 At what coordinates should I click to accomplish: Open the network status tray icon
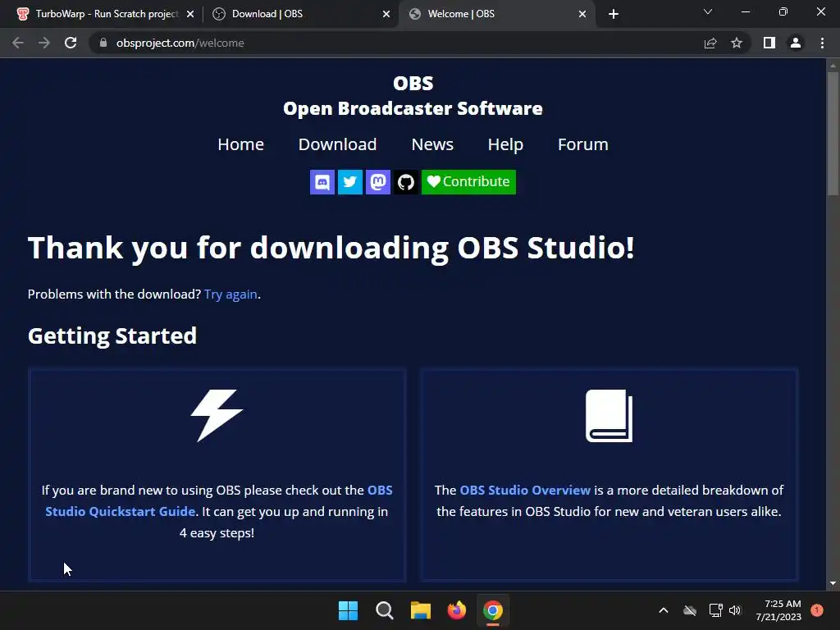(x=715, y=610)
